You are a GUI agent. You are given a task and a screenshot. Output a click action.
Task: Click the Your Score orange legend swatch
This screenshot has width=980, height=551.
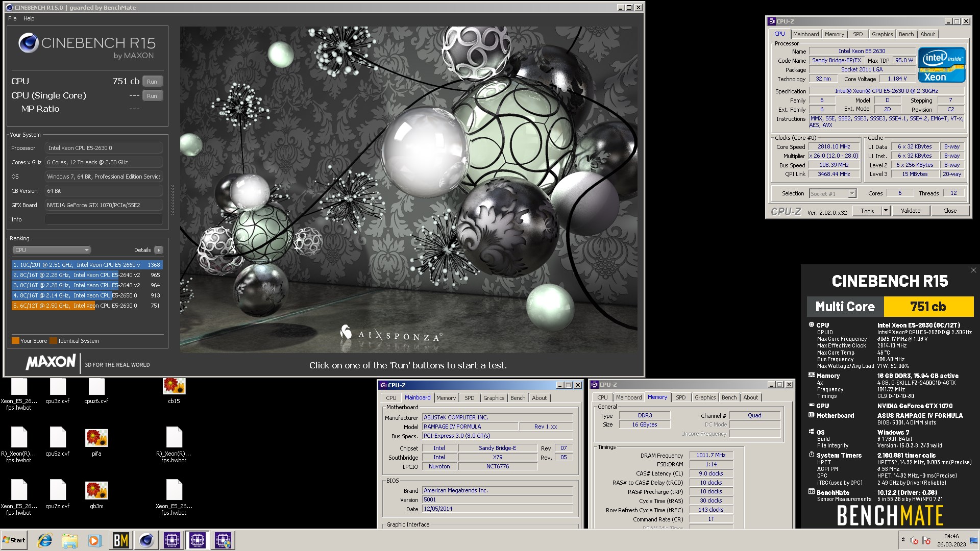(x=15, y=341)
